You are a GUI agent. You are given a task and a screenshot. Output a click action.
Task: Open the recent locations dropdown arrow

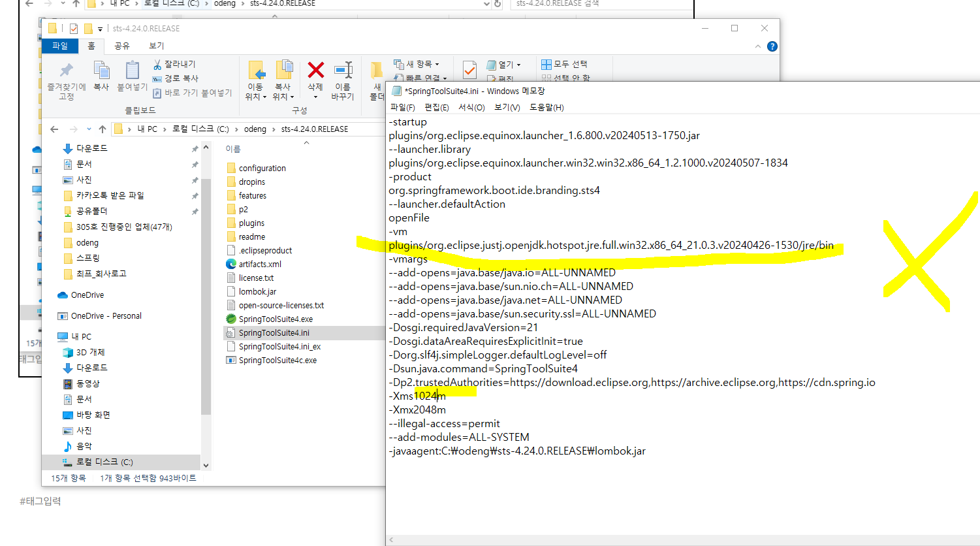pos(89,129)
